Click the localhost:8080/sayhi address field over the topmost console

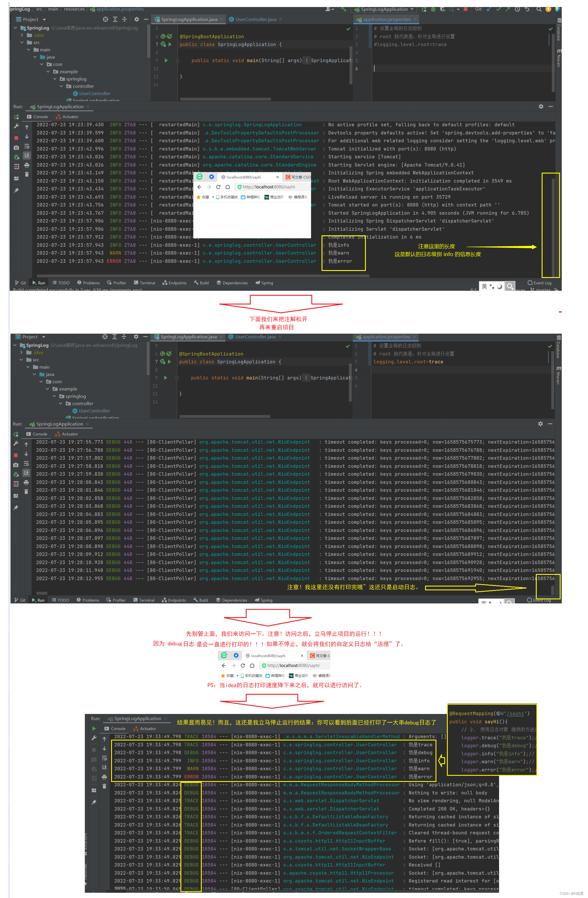pos(268,187)
